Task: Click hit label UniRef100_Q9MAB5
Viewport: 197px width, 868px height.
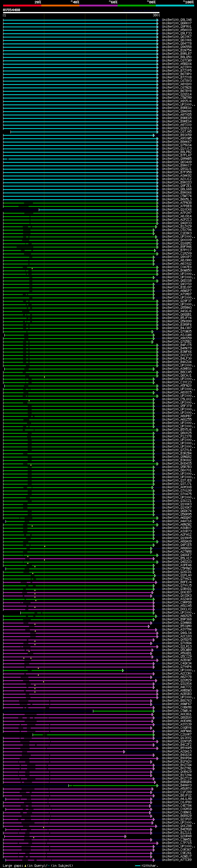Action: (177, 159)
